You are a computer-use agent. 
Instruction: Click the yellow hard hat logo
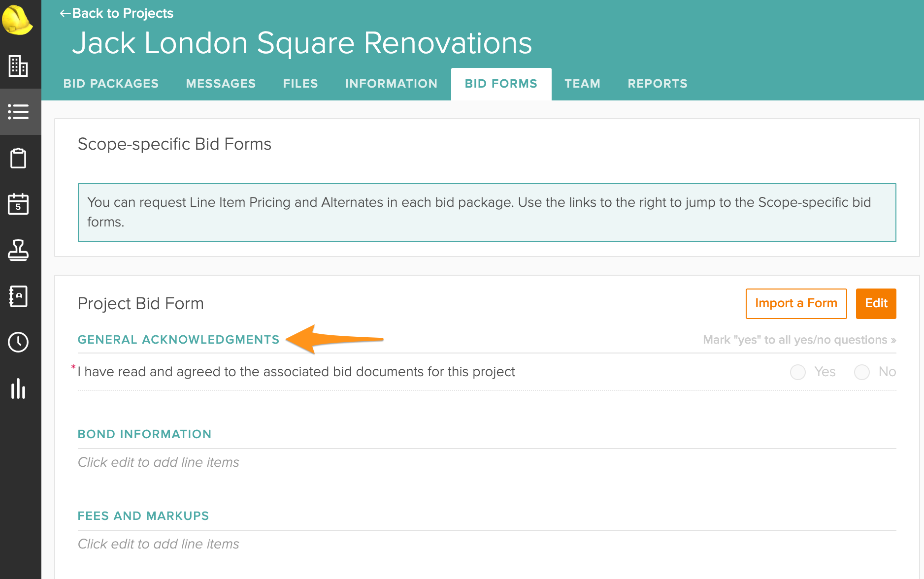[x=18, y=20]
